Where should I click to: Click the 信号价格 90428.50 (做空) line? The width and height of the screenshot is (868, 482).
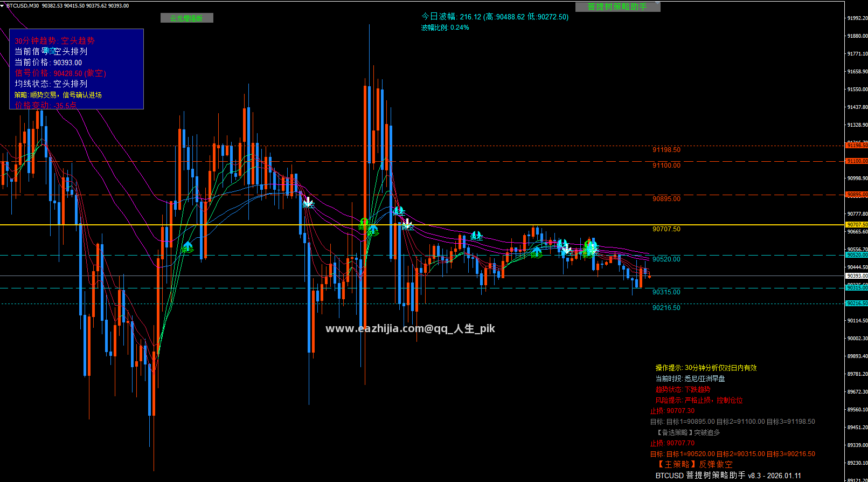pos(60,73)
